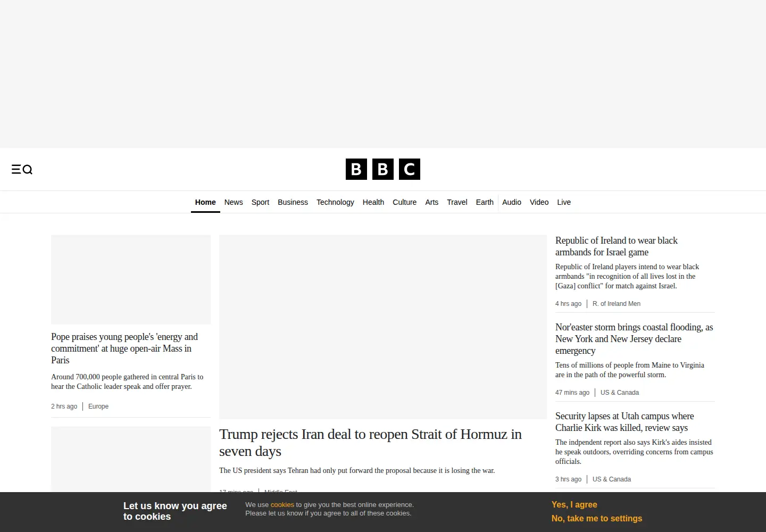Read Republic of Ireland black armbands story
Viewport: 766px width, 532px height.
pos(617,246)
